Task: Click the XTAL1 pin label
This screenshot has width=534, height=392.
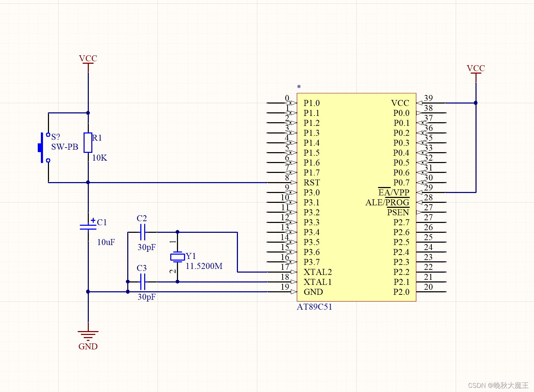Action: point(318,282)
